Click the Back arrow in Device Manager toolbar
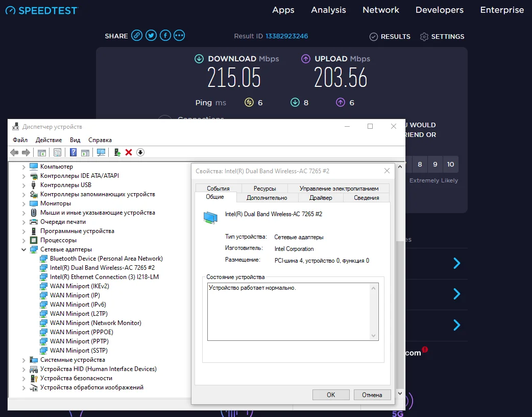Image resolution: width=532 pixels, height=417 pixels. coord(14,152)
